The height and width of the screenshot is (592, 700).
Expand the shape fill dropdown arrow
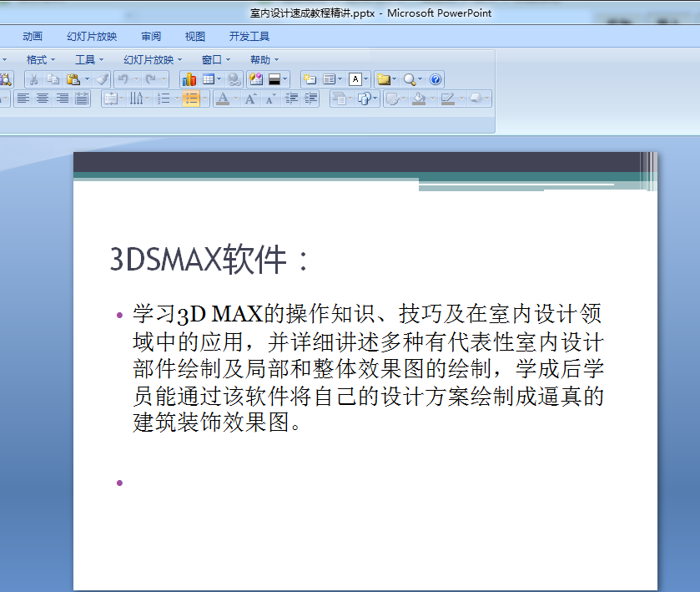tap(431, 99)
